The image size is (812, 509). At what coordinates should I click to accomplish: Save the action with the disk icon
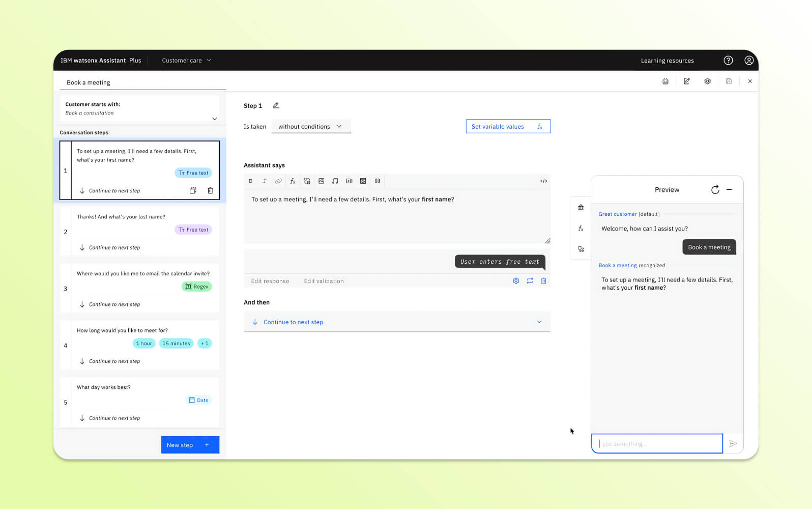coord(729,81)
